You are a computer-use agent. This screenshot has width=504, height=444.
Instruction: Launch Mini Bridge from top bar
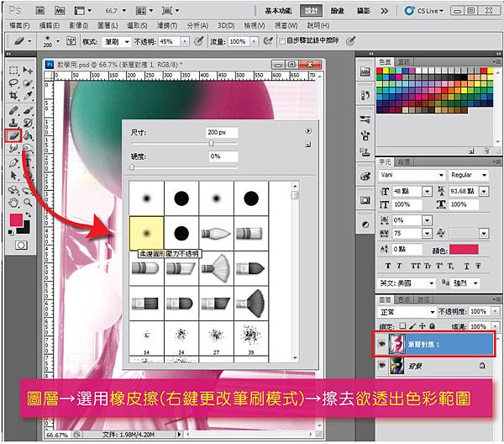click(x=60, y=11)
